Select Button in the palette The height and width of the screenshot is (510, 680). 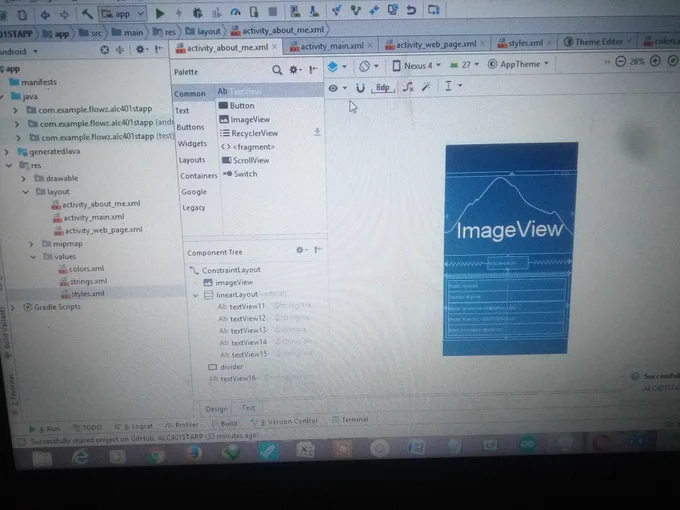(x=237, y=105)
